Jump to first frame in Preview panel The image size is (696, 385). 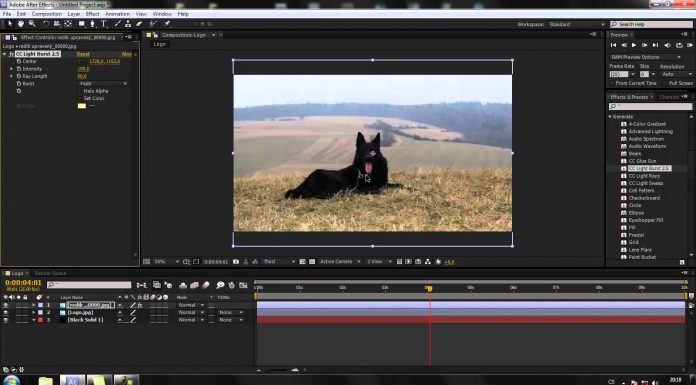point(613,45)
